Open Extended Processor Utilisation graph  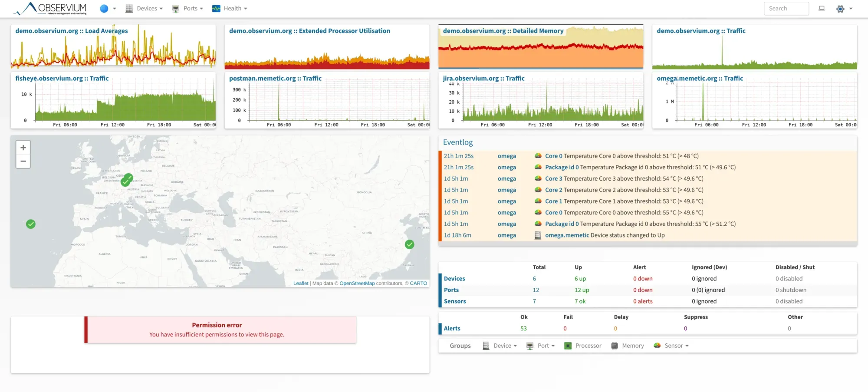click(x=327, y=46)
